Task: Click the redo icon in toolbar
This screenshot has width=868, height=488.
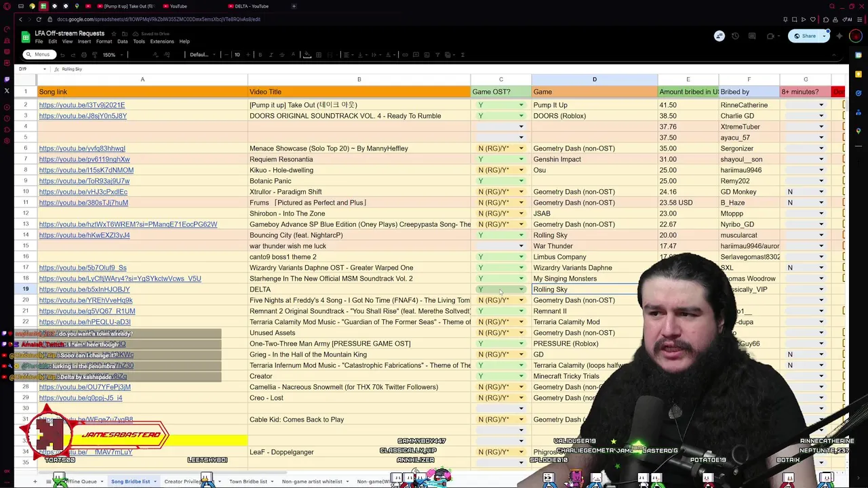Action: coord(73,55)
